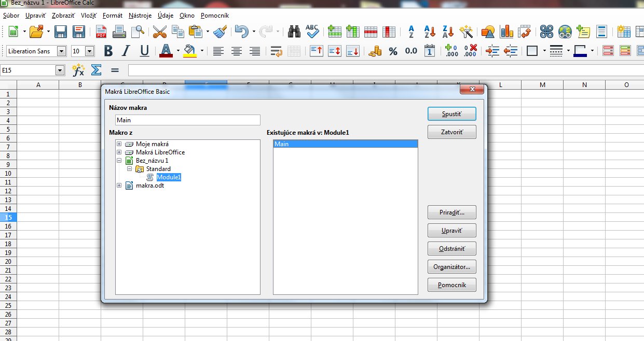Run the ABC spelling check
644x341 pixels.
tap(312, 32)
